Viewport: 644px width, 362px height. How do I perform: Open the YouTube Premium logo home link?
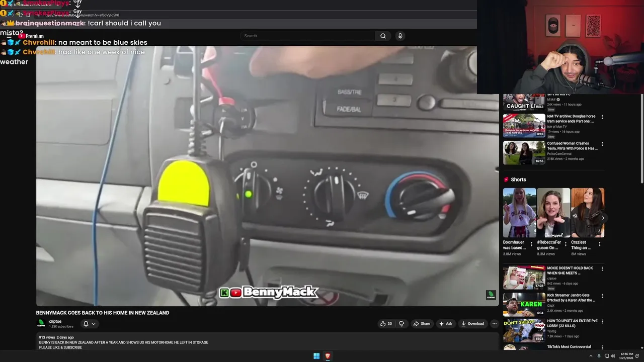tap(31, 36)
